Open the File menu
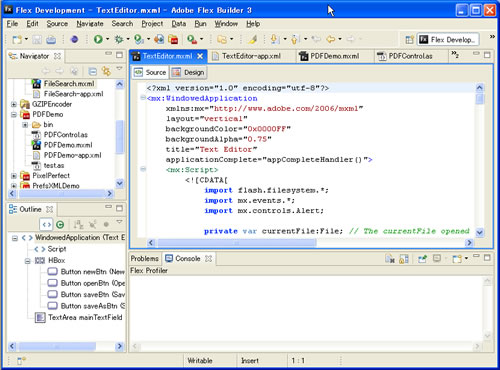Screen dimensions: 500x370 pos(12,24)
